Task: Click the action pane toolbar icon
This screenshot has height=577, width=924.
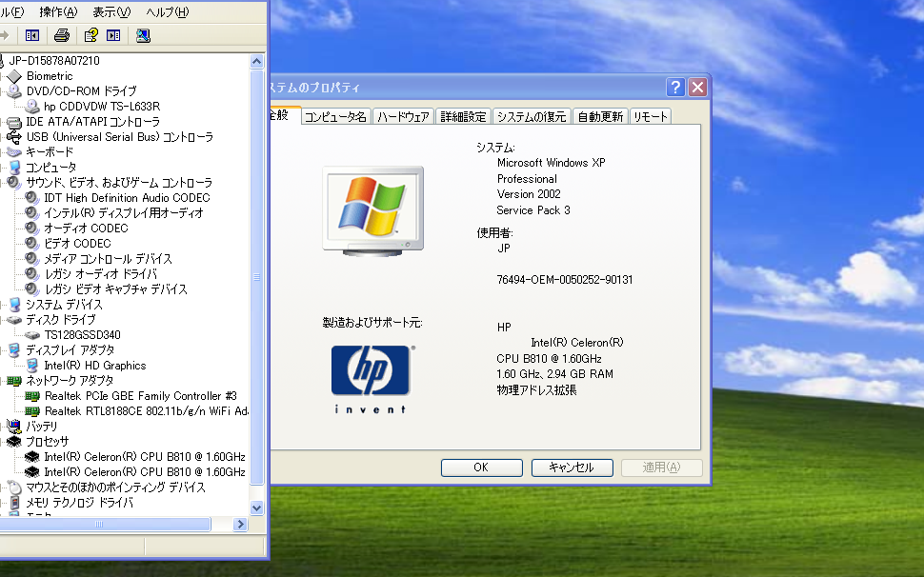Action: (113, 36)
